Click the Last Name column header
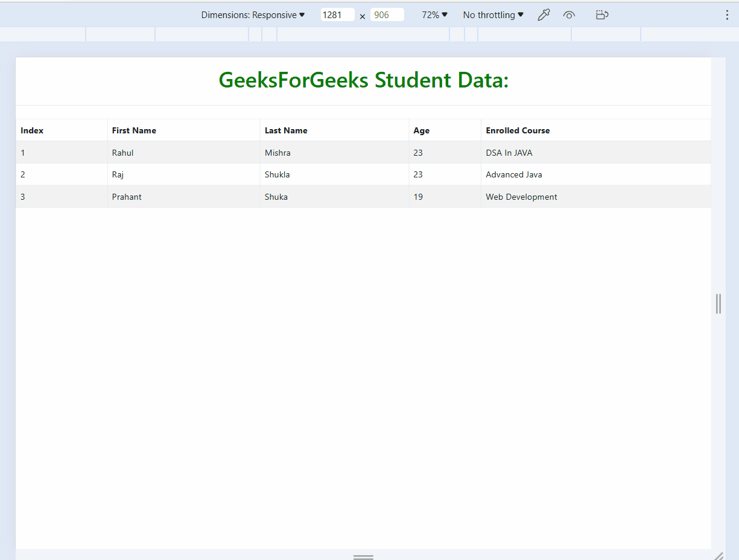Screen dimensions: 739x560 [x=334, y=130]
